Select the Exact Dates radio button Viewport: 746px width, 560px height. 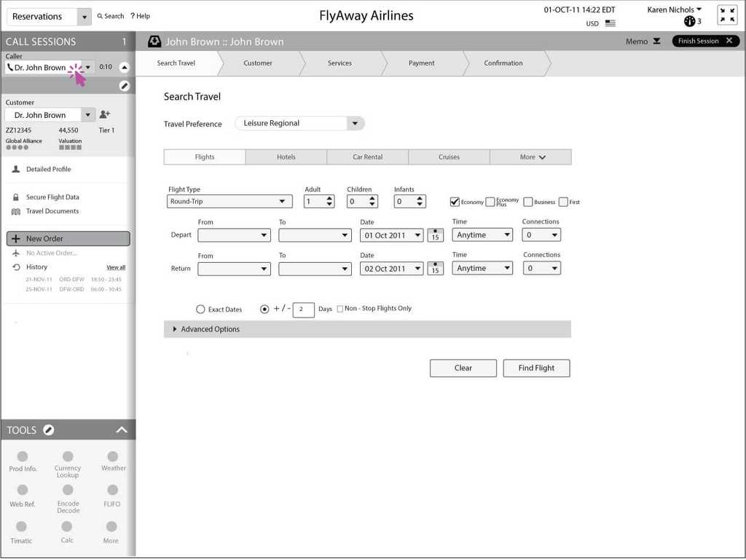tap(200, 309)
